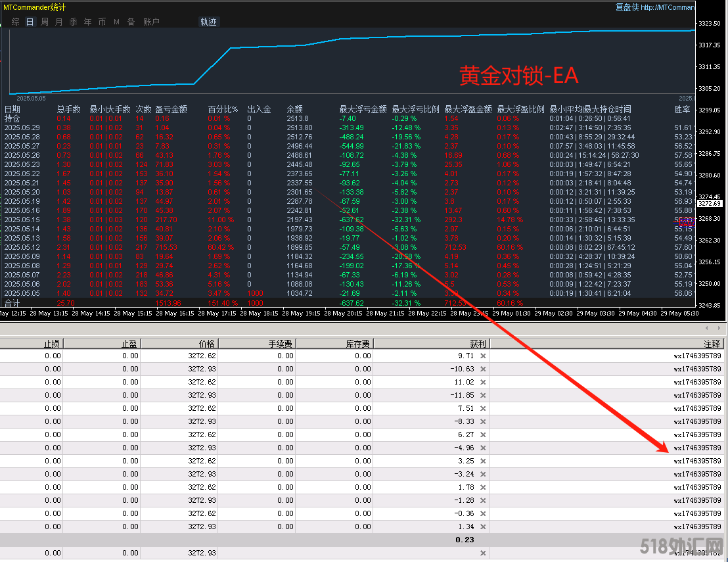Switch to the 周 (weekly) statistics tab
Screen dimensions: 728x562
(45, 22)
